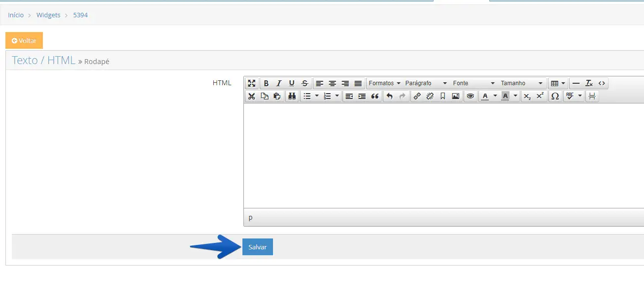Apply underline formatting
Screen dimensions: 644x304
tap(292, 83)
